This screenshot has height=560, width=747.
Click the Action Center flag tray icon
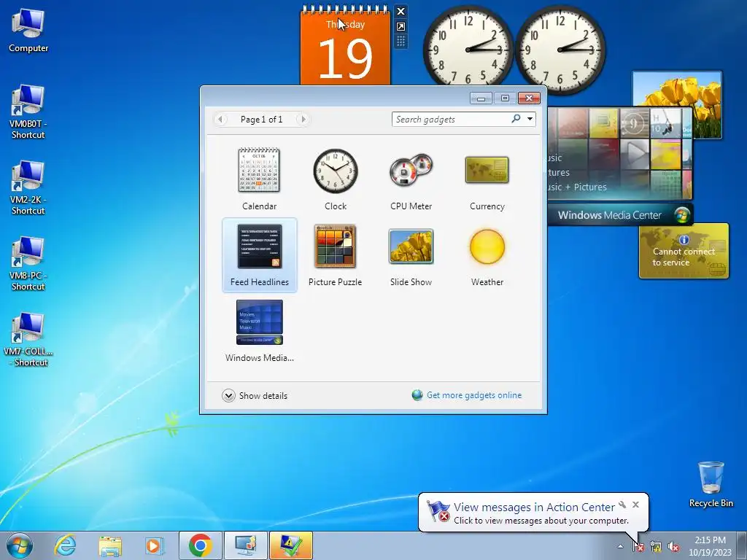[x=638, y=547]
